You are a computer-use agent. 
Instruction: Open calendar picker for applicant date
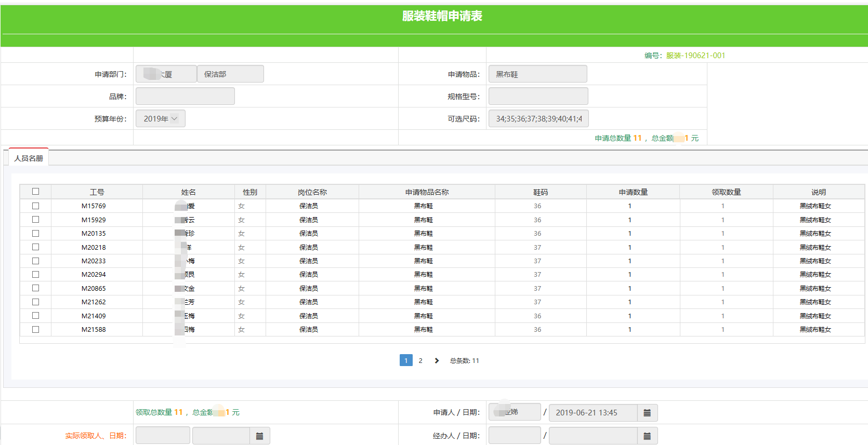(647, 413)
